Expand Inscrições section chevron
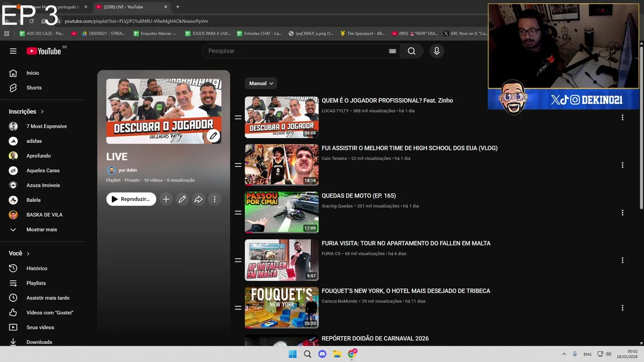Screen dimensions: 644x362 tap(42, 112)
